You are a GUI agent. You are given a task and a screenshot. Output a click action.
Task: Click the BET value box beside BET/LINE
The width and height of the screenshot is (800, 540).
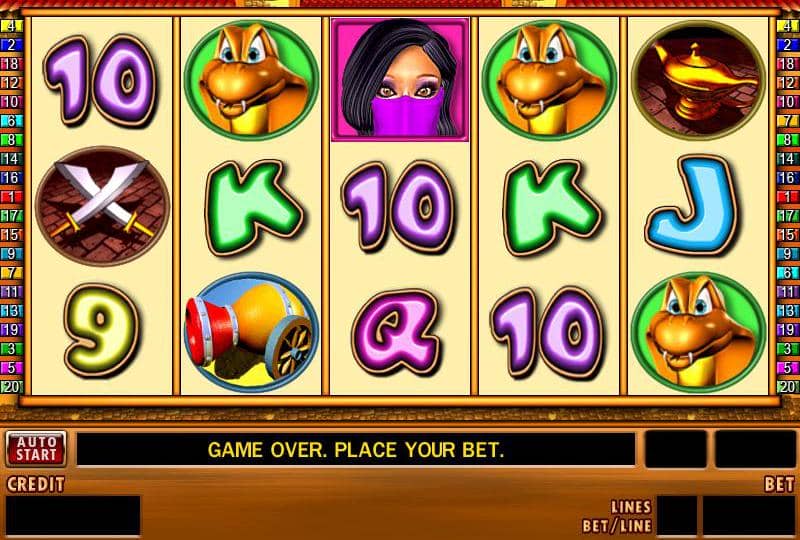[749, 516]
